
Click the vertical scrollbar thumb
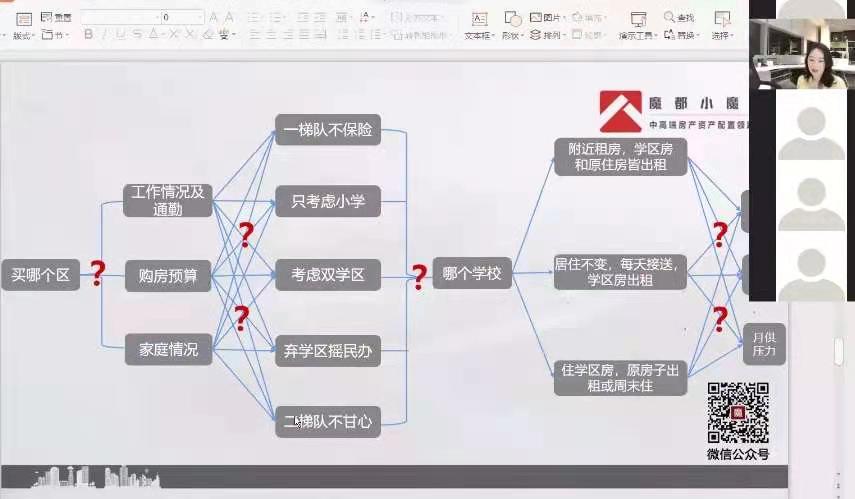838,349
